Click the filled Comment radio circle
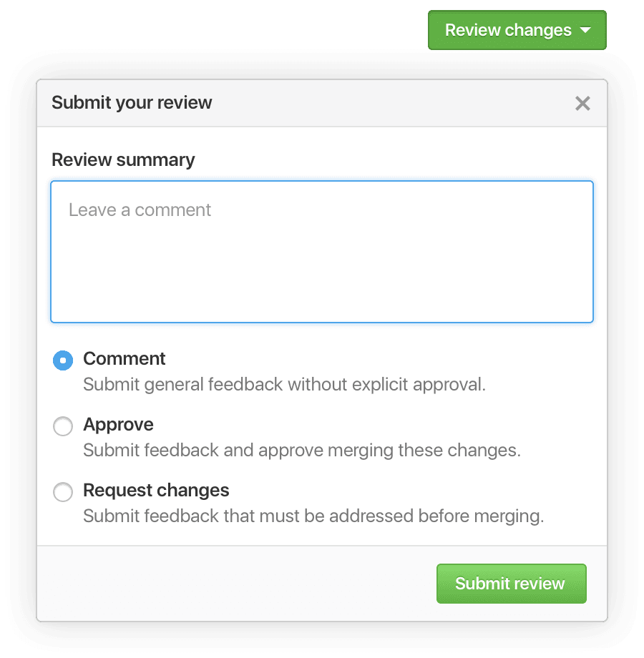Screen dimensions: 644x658 [63, 360]
